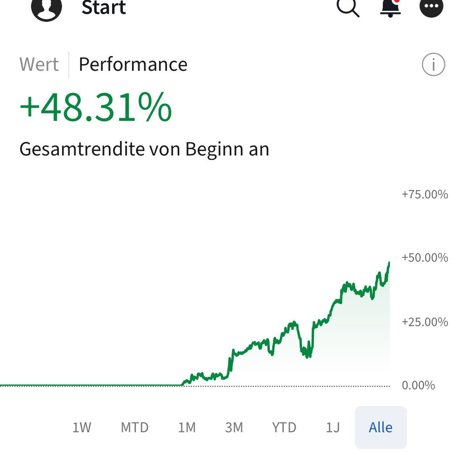Image resolution: width=465 pixels, height=476 pixels.
Task: Click the 0.00% baseline axis label
Action: (418, 385)
